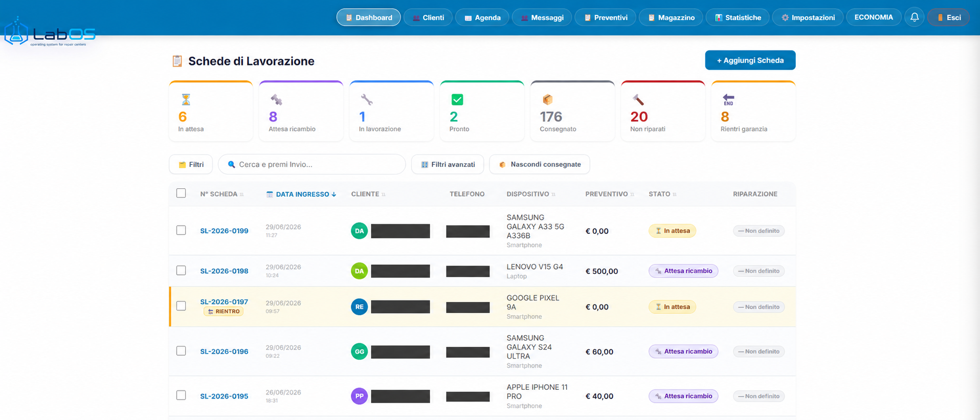Select the In attesa hourglass card
This screenshot has height=420, width=980.
point(211,111)
